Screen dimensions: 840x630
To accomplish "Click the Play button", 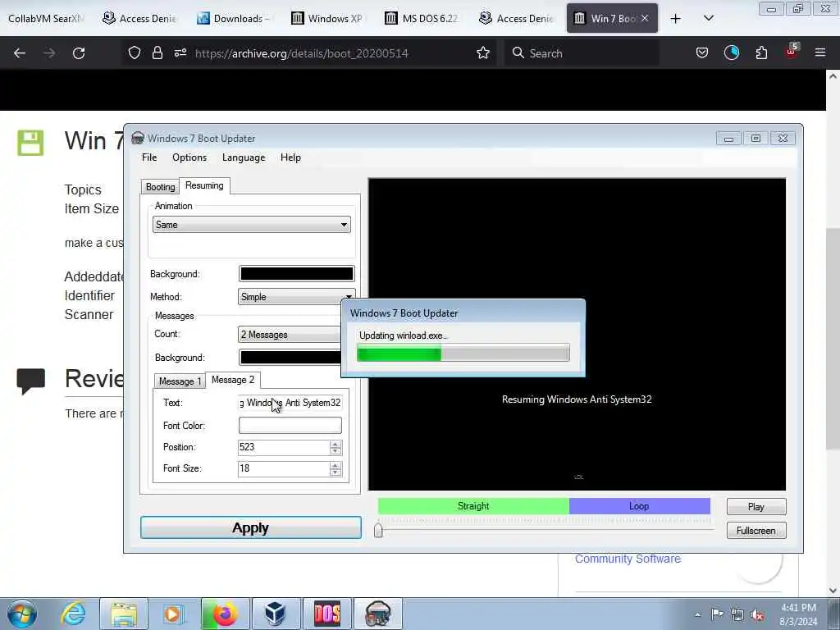I will (756, 507).
